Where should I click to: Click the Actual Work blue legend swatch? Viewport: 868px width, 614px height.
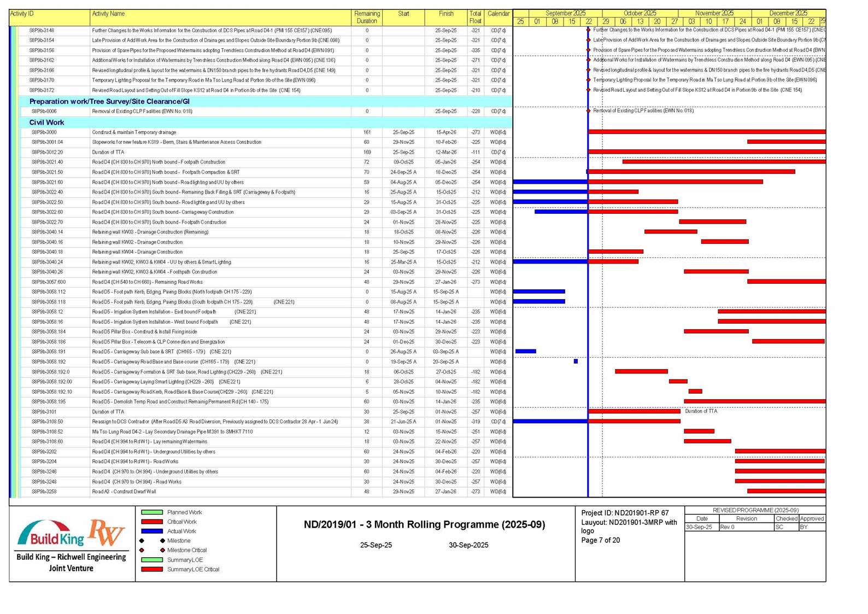point(152,531)
